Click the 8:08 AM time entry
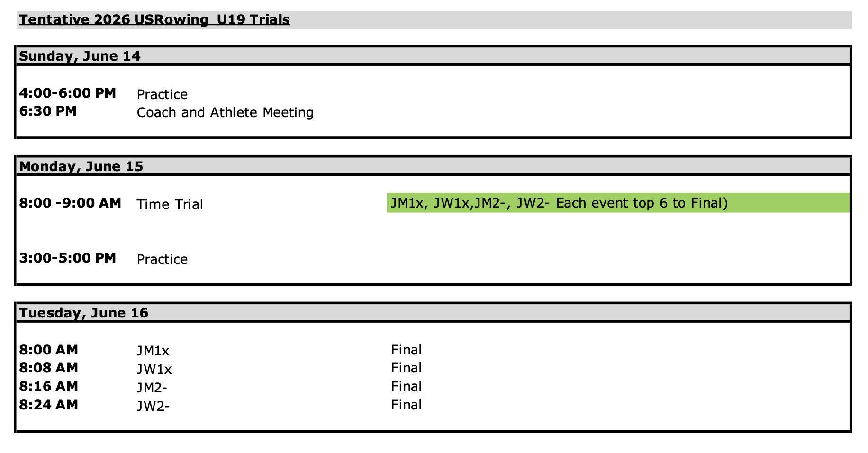868x453 pixels. click(x=48, y=368)
